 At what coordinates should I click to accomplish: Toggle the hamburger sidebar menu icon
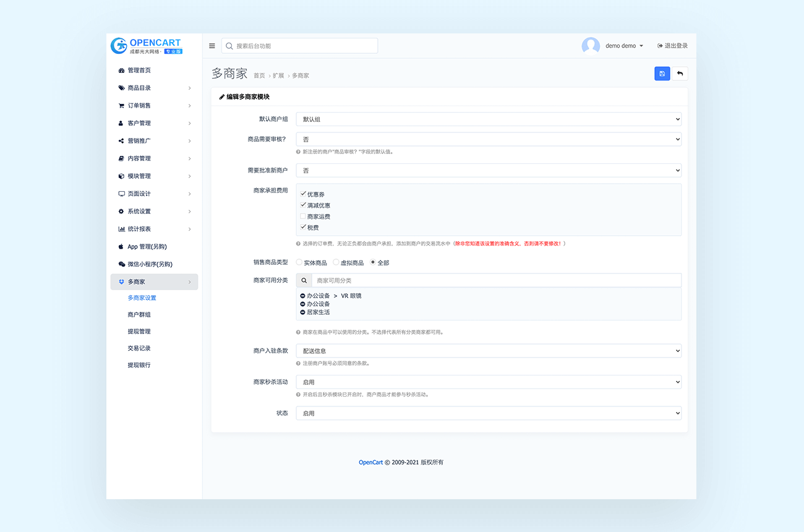click(212, 46)
